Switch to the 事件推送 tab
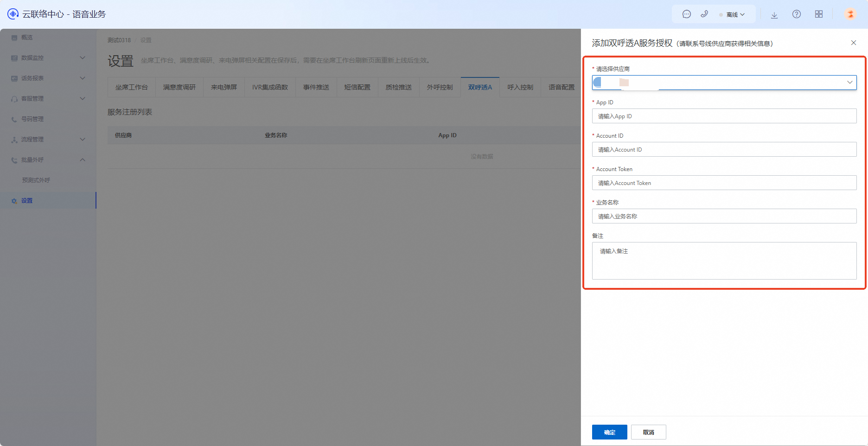 [316, 87]
